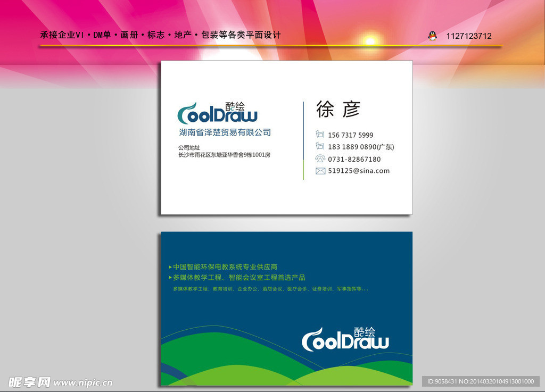Click the www.nipic.com watermark link
The height and width of the screenshot is (392, 545).
(x=83, y=382)
